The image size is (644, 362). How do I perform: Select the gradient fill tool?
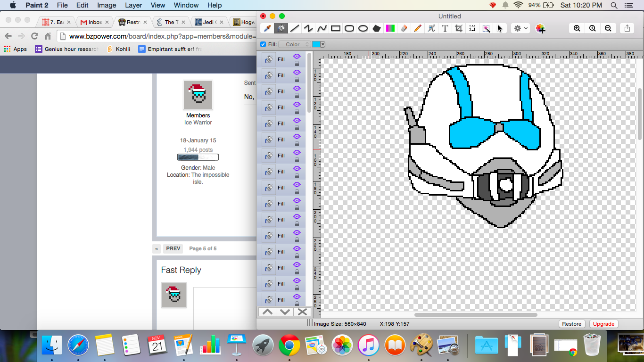point(390,28)
